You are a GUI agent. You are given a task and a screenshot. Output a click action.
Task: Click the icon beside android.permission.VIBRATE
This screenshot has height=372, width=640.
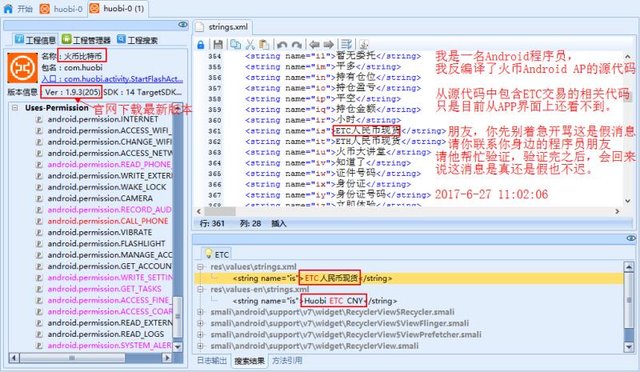(39, 232)
